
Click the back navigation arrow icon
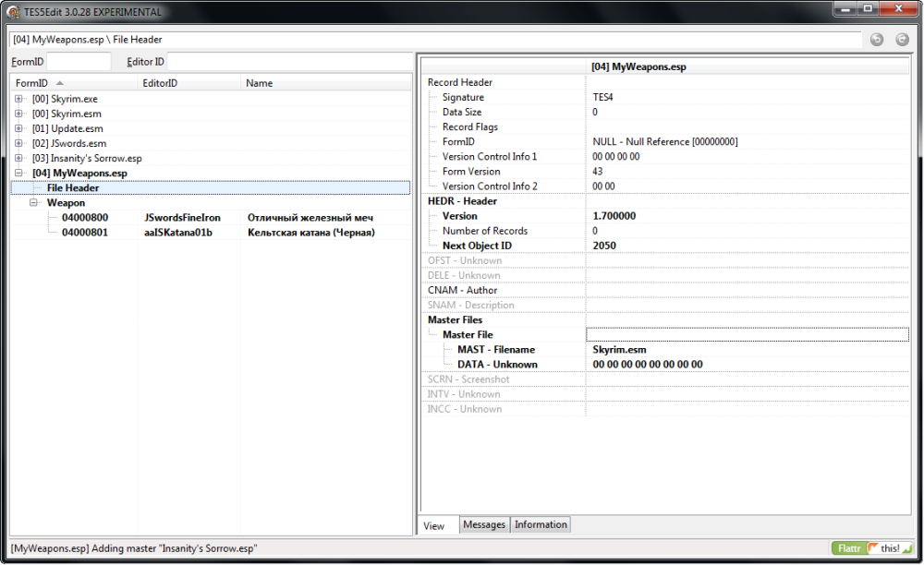(x=877, y=40)
